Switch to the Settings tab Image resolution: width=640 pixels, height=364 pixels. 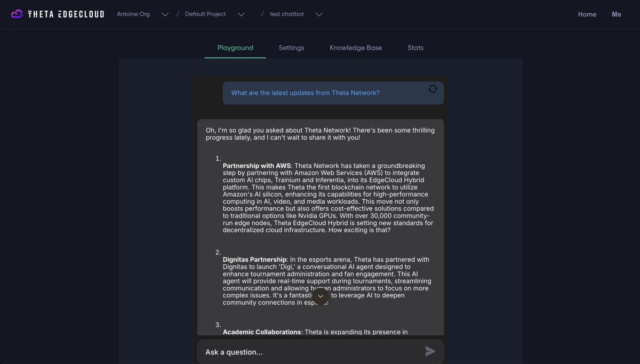click(291, 47)
